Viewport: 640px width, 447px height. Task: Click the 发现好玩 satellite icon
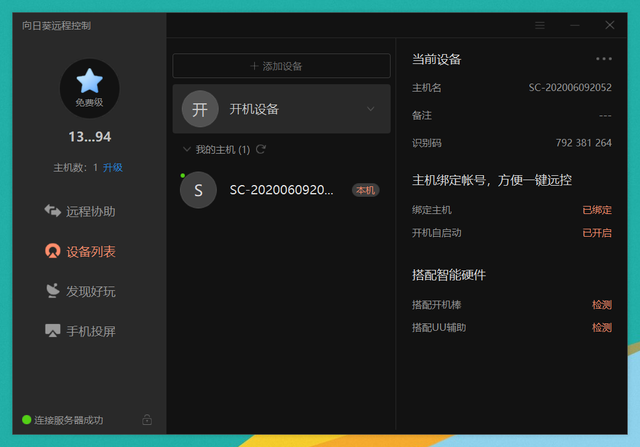click(x=53, y=291)
